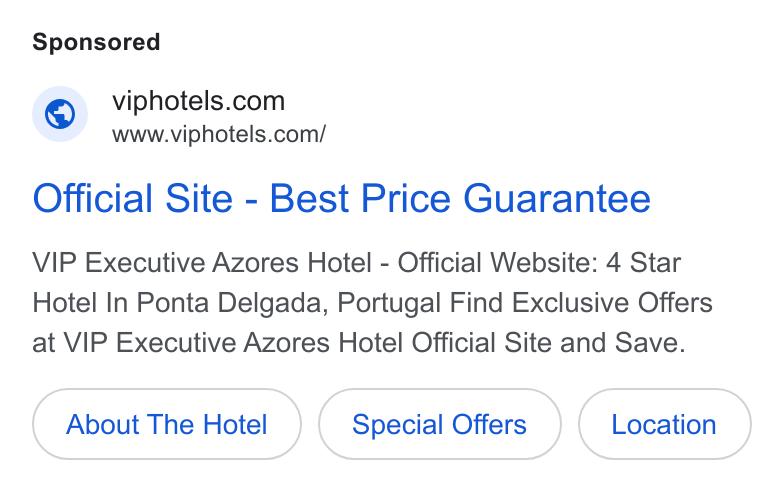Click the light blue circle behind globe
The image size is (760, 492).
click(60, 114)
